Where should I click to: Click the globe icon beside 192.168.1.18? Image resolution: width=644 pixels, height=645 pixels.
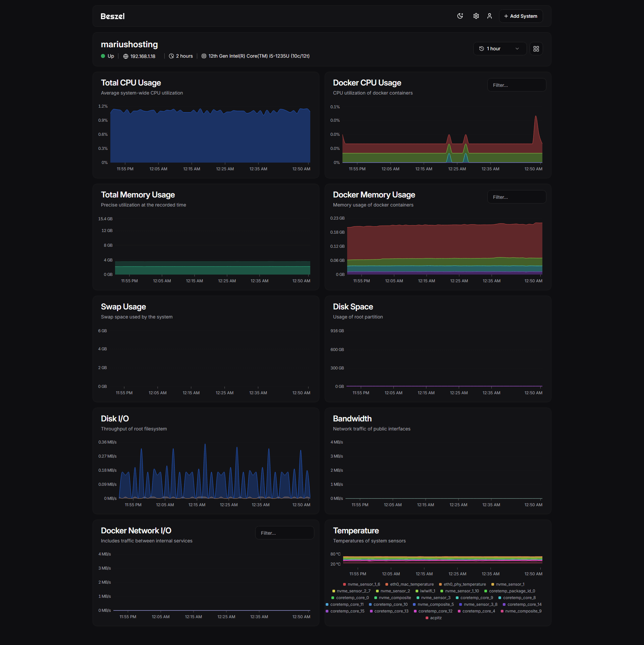(126, 56)
